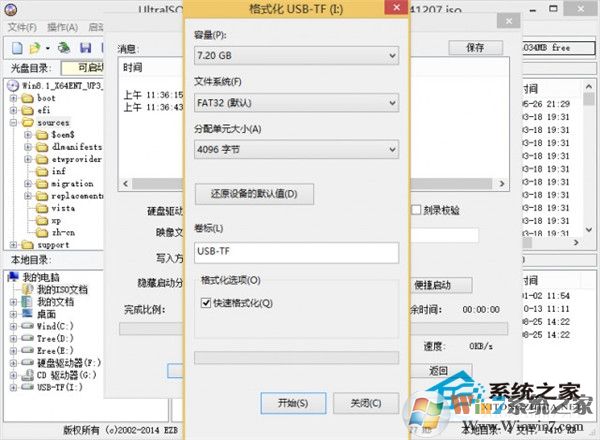Close the 格式化 USB-TF dialog

click(397, 7)
